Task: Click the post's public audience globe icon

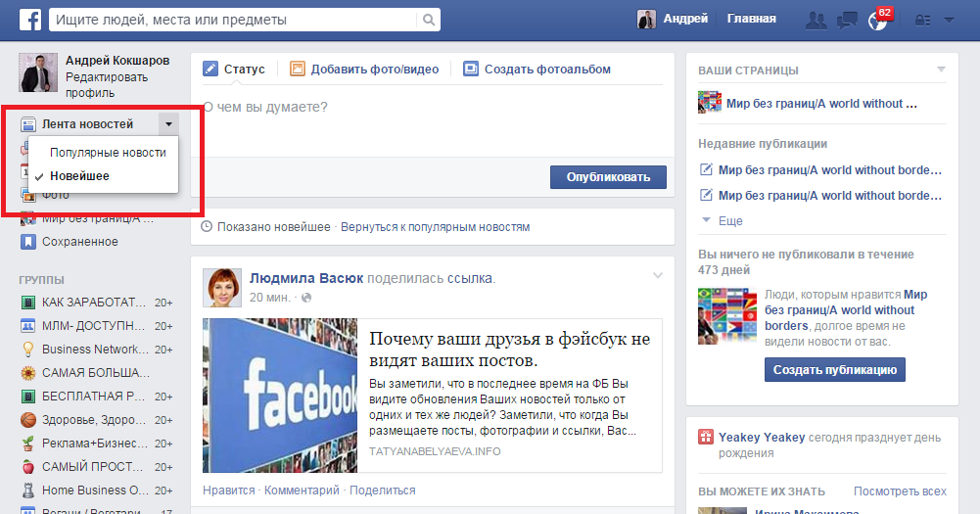Action: [306, 298]
